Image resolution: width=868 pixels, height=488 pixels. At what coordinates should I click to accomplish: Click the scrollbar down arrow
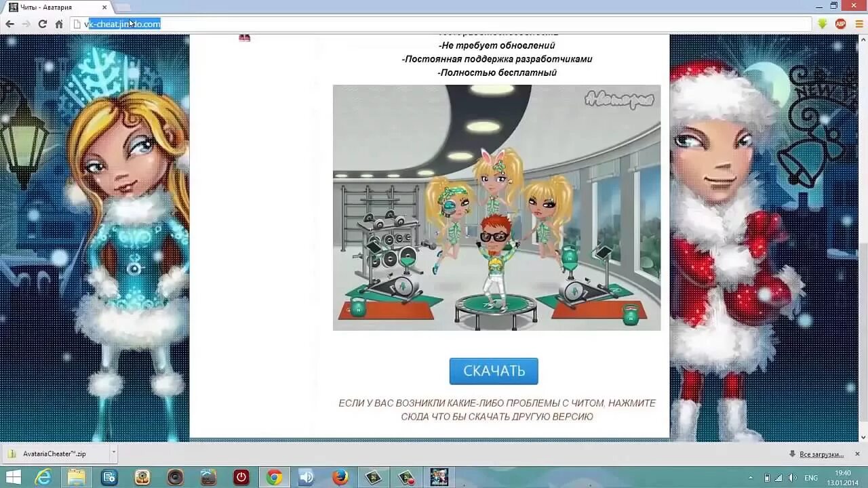863,437
